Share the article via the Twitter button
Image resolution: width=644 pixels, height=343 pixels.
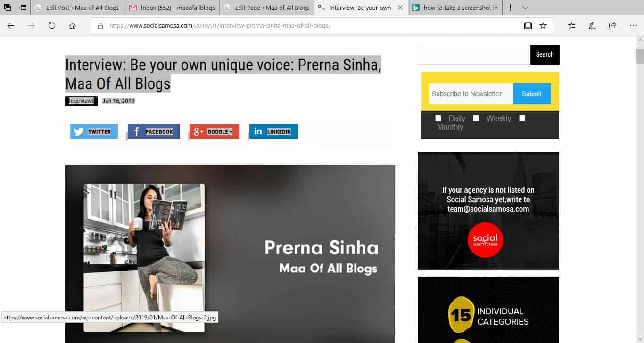click(94, 131)
